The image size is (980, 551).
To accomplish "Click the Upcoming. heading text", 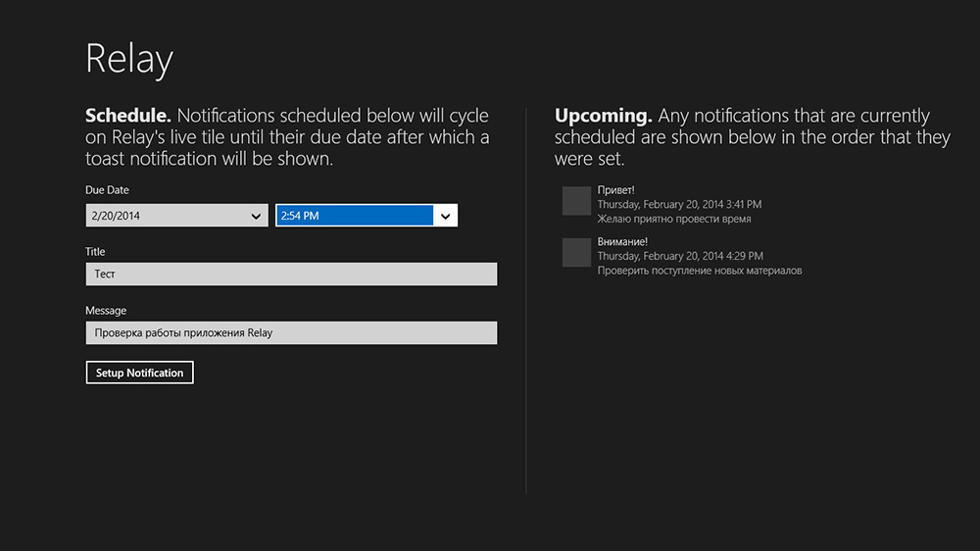I will tap(603, 117).
